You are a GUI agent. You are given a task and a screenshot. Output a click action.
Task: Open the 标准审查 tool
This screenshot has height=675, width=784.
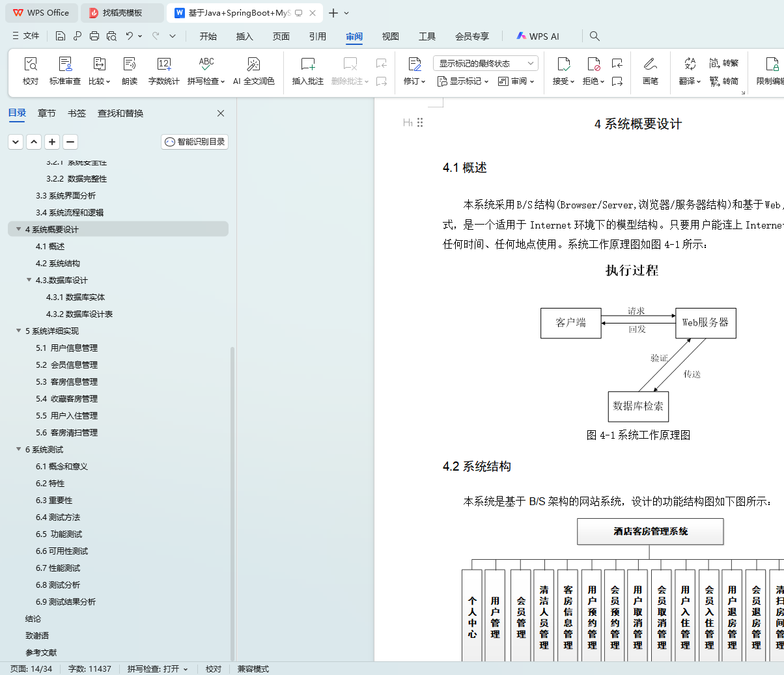coord(65,71)
